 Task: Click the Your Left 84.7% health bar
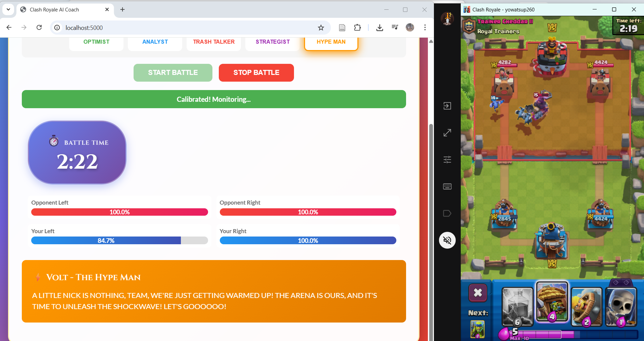(x=119, y=241)
